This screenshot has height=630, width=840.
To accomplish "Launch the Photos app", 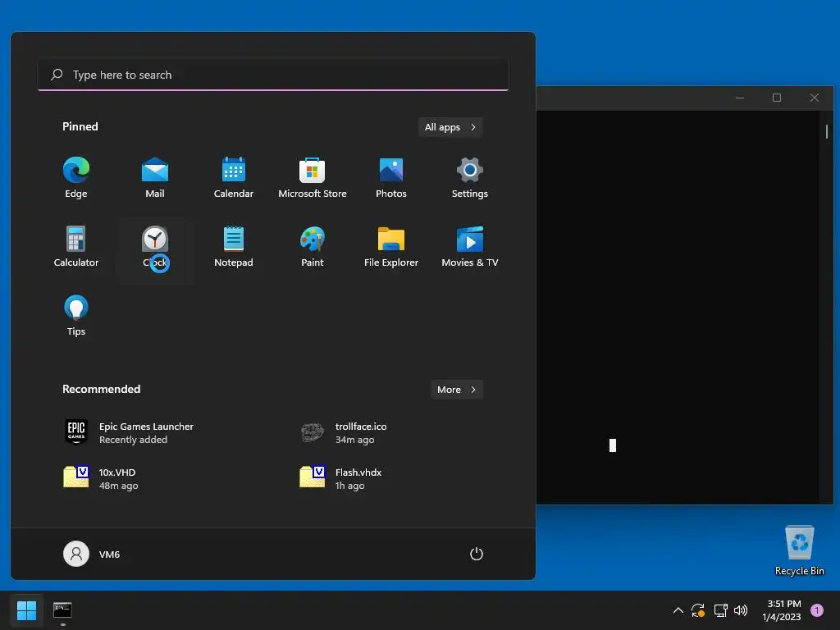I will point(391,178).
